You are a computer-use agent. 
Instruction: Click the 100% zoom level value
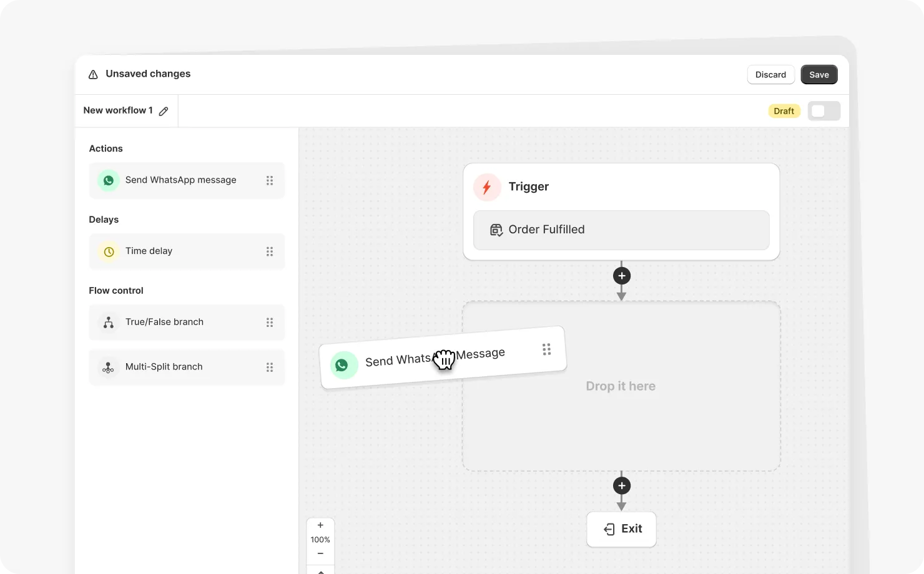pos(320,540)
